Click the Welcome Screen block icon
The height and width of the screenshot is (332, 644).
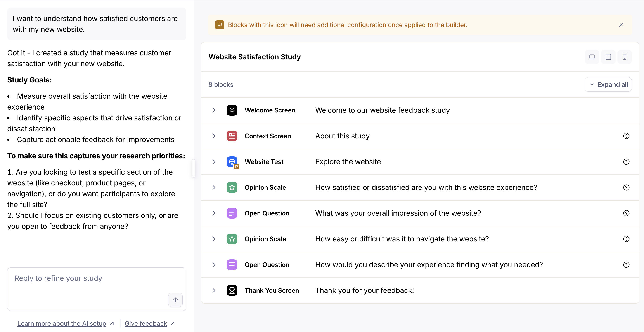pos(232,110)
